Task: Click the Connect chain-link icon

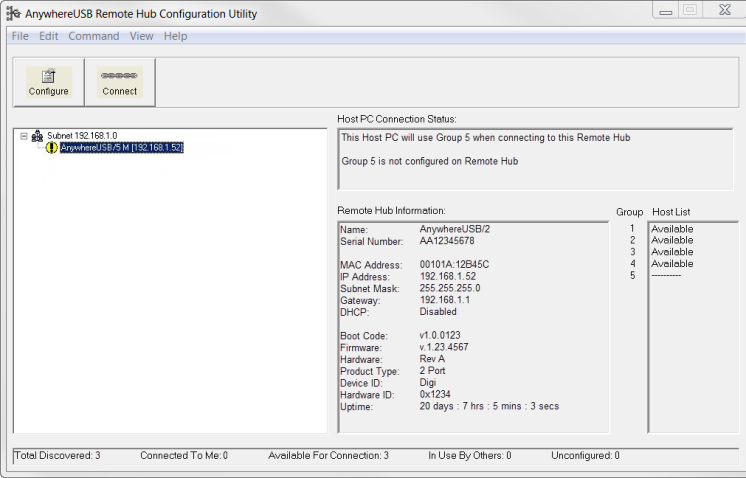Action: [119, 75]
